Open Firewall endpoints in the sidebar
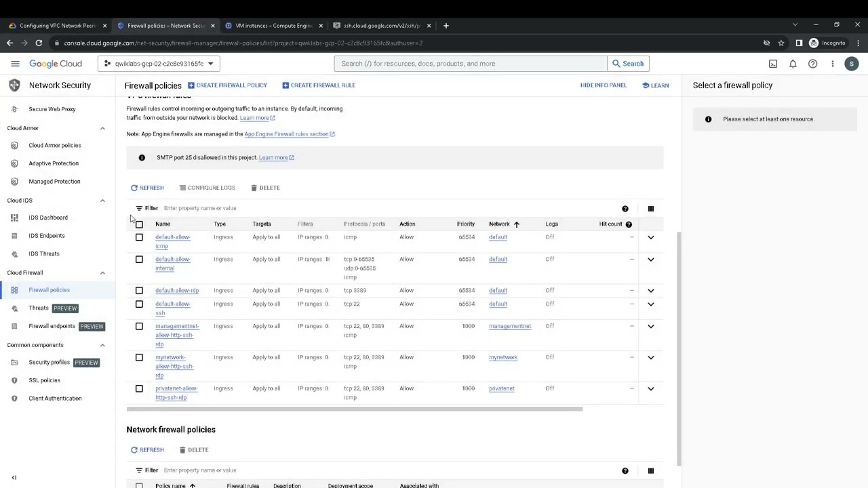868x488 pixels. 52,327
